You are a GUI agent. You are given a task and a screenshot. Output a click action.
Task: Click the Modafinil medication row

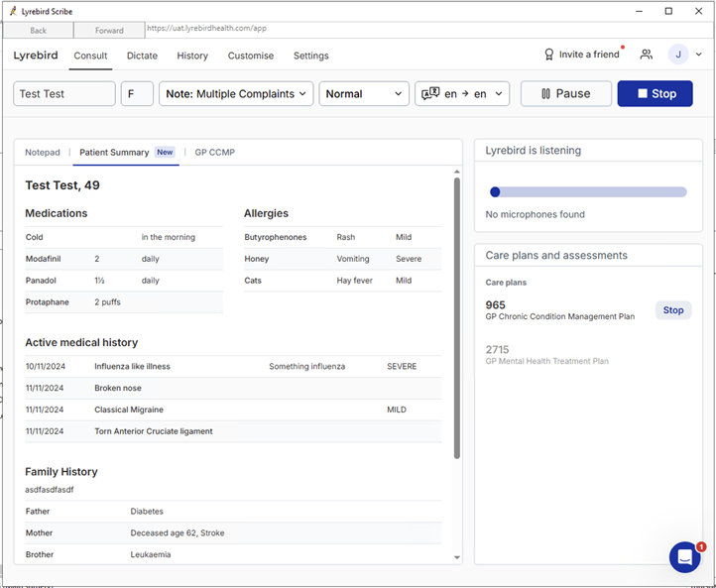coord(124,259)
